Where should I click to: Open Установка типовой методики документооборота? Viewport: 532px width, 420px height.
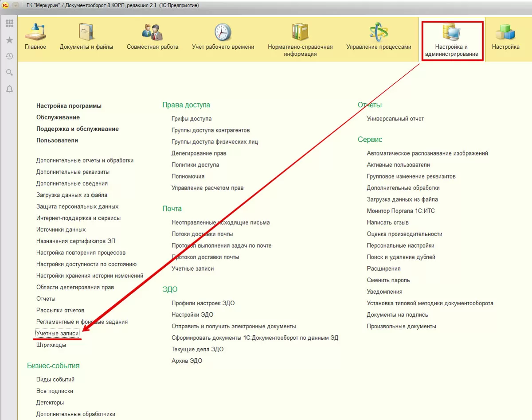(x=430, y=303)
